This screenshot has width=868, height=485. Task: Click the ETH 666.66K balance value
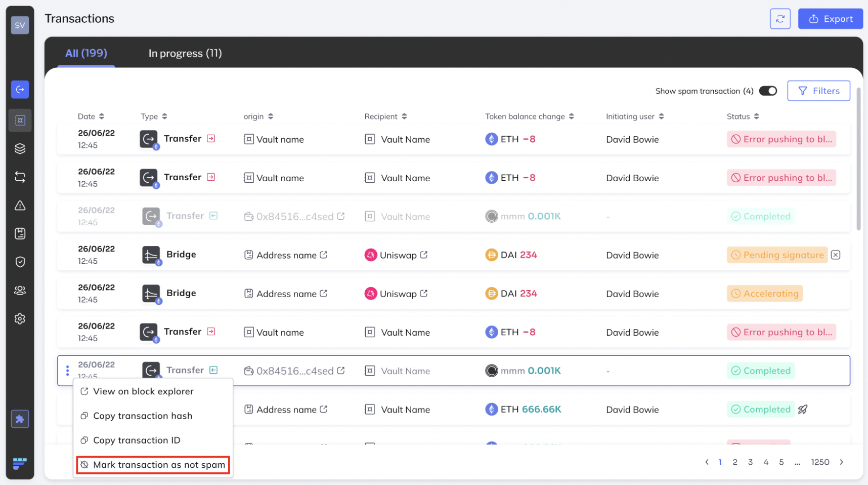point(541,409)
